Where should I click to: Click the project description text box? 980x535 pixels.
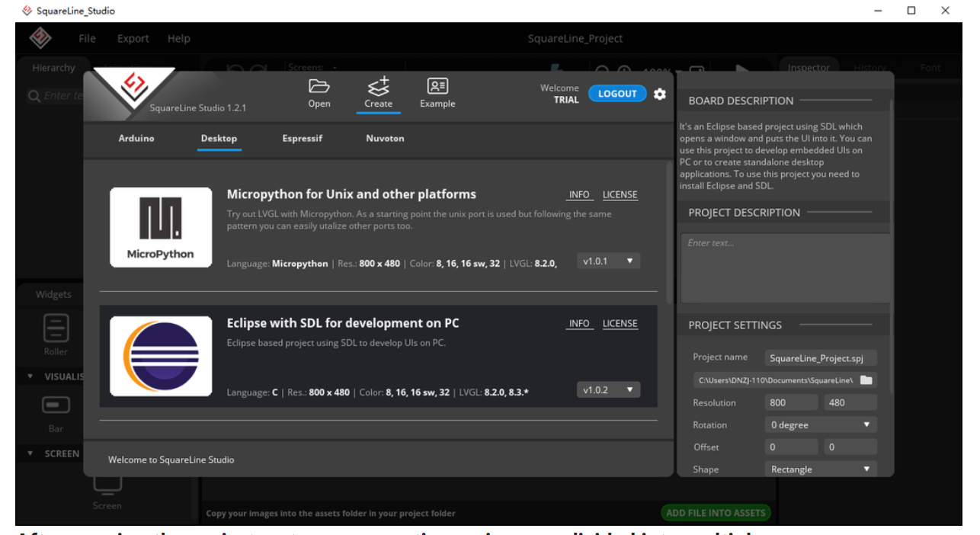785,268
